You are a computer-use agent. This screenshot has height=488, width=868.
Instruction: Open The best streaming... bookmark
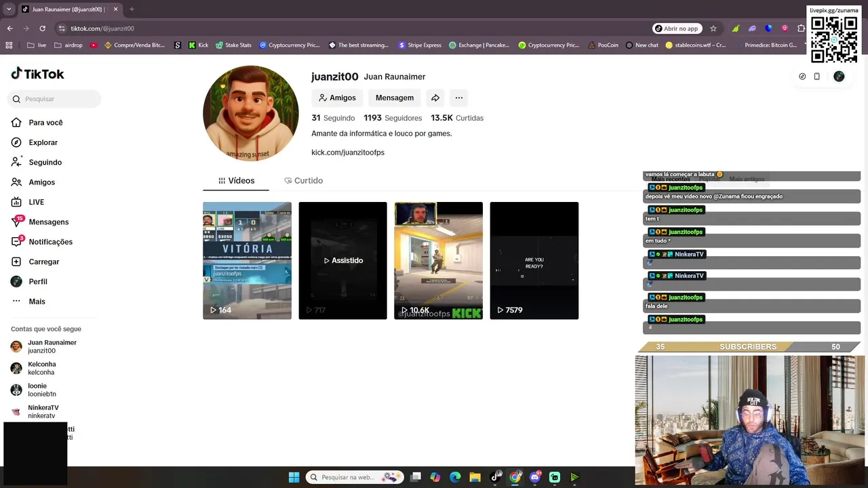pyautogui.click(x=359, y=45)
